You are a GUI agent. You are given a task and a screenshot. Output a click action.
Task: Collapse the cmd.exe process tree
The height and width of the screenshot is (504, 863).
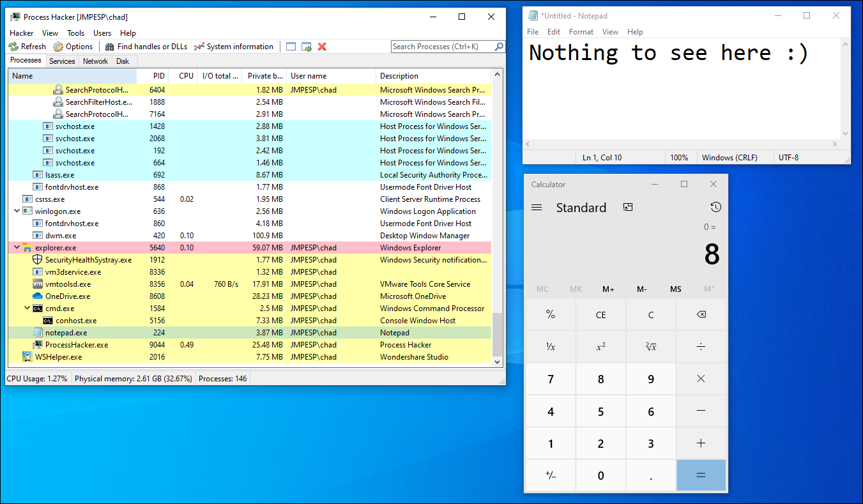click(x=27, y=309)
